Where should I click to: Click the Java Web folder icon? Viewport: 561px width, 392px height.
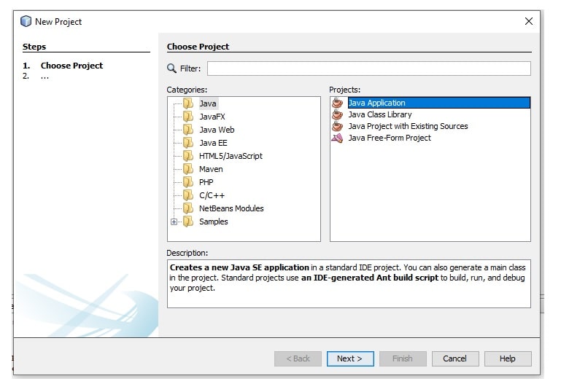(188, 130)
